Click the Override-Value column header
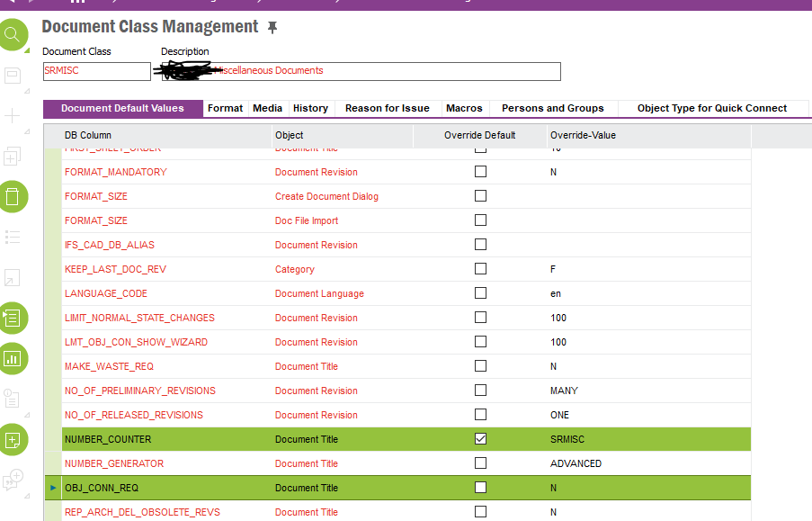Viewport: 812px width, 521px height. [x=649, y=135]
